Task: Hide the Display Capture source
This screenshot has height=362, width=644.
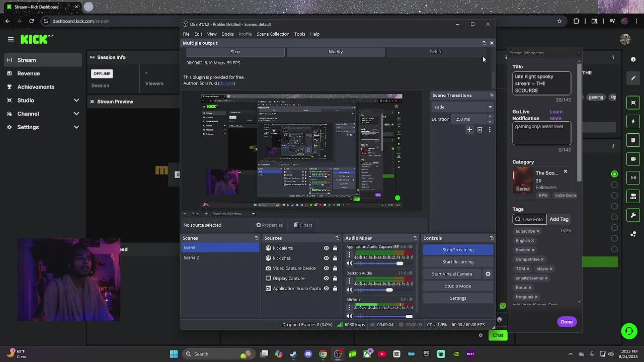Action: click(326, 279)
